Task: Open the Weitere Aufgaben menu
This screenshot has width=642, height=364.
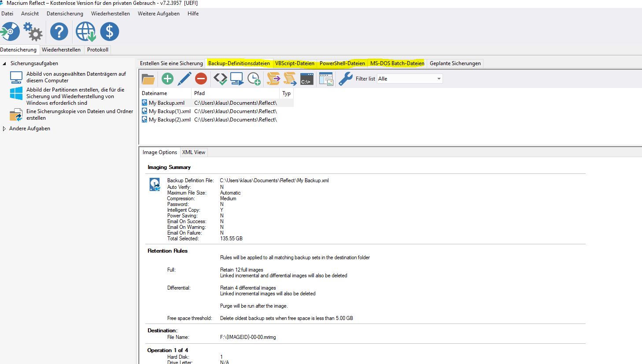Action: 159,14
